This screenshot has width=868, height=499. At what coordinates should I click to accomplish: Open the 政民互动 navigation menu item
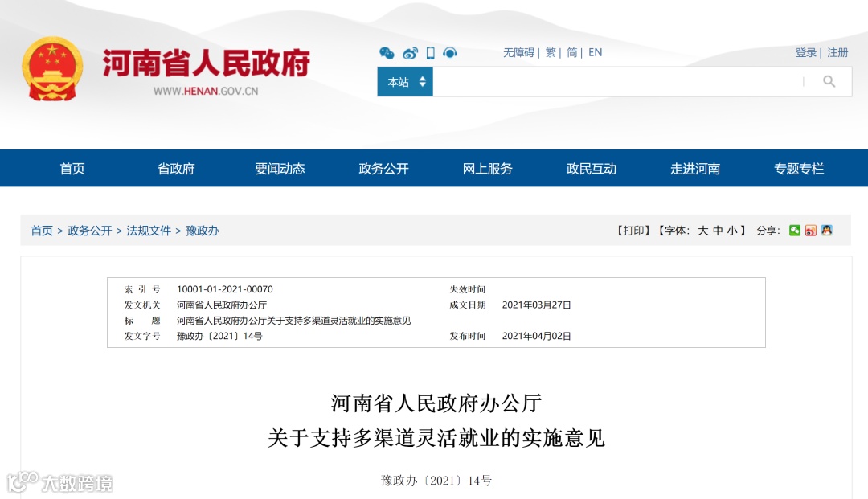592,168
